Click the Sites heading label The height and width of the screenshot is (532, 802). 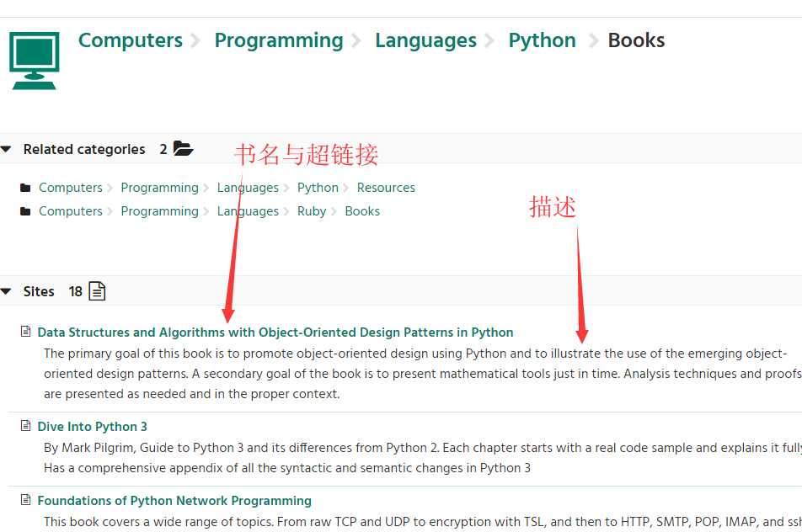(39, 291)
